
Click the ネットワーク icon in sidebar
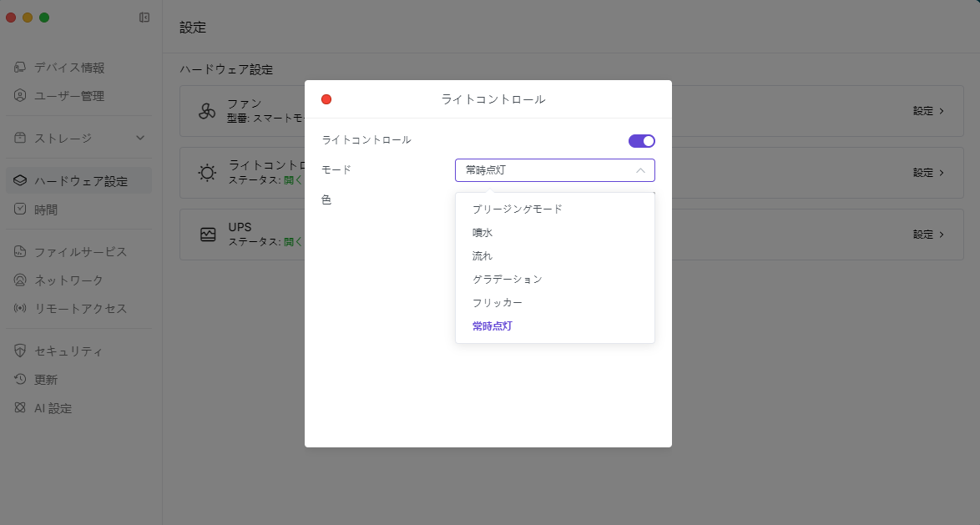pyautogui.click(x=21, y=280)
